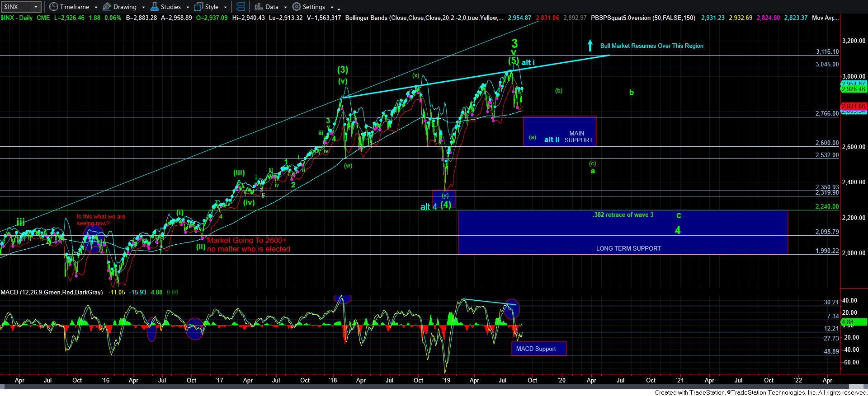Click the blue linked panels icon
868x396 pixels.
click(241, 7)
